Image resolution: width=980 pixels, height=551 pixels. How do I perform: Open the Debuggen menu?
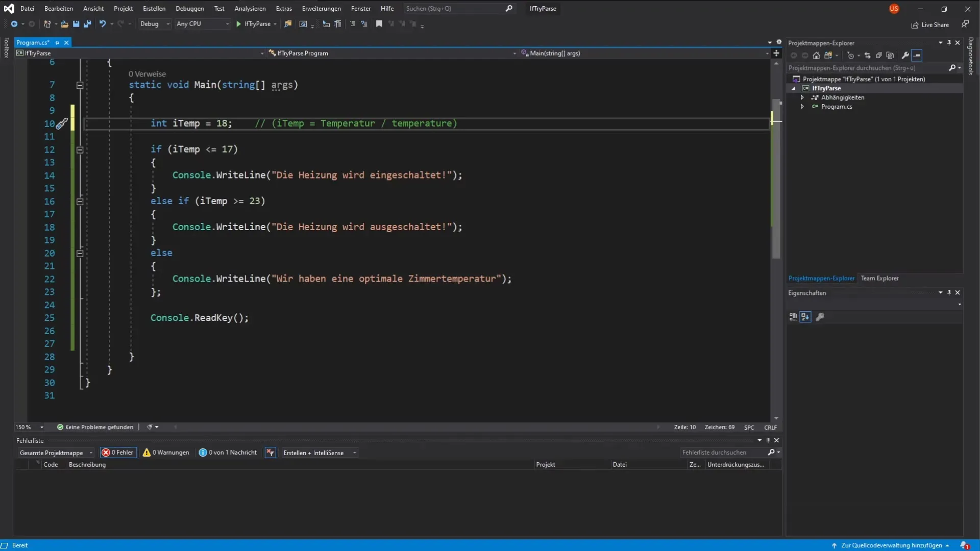(x=189, y=9)
